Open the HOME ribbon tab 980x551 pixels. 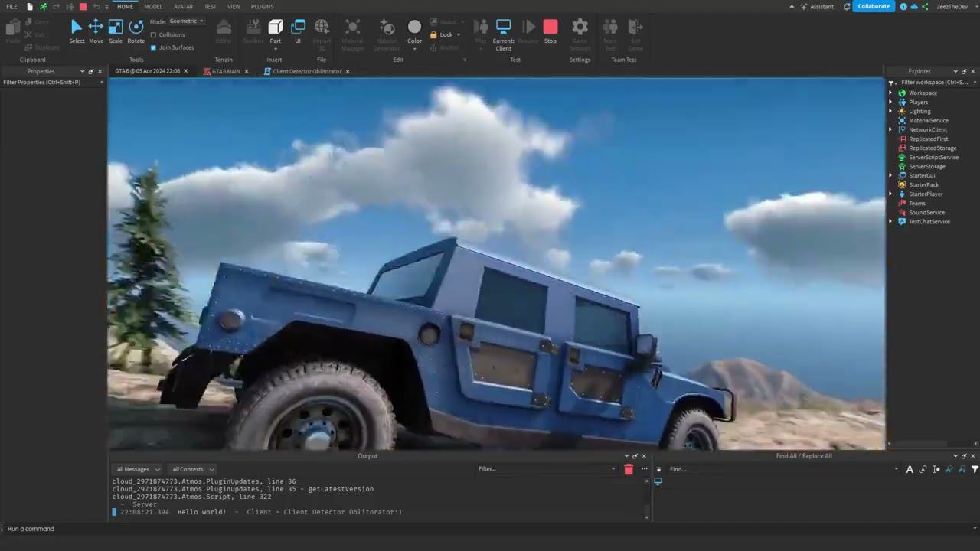point(125,6)
